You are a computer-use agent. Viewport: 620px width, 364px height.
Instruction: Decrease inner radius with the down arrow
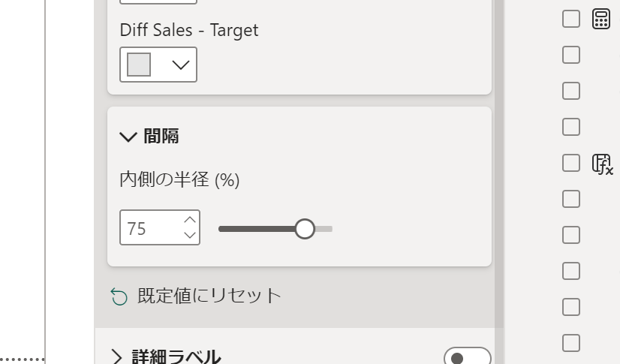tap(190, 235)
